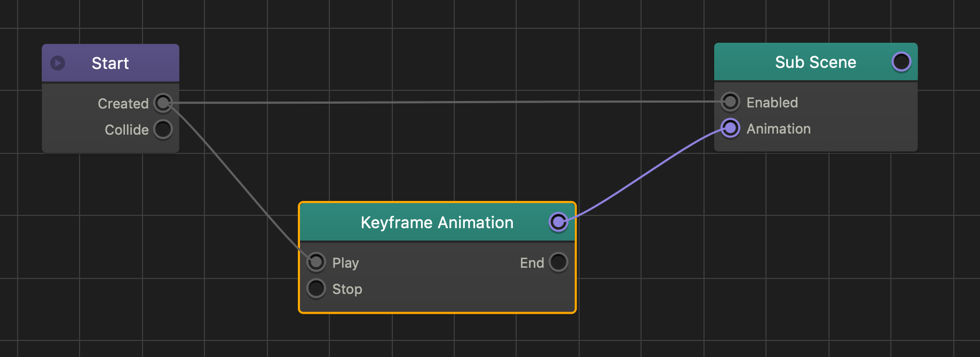Click the Keyframe Animation header output port
980x357 pixels.
point(558,222)
